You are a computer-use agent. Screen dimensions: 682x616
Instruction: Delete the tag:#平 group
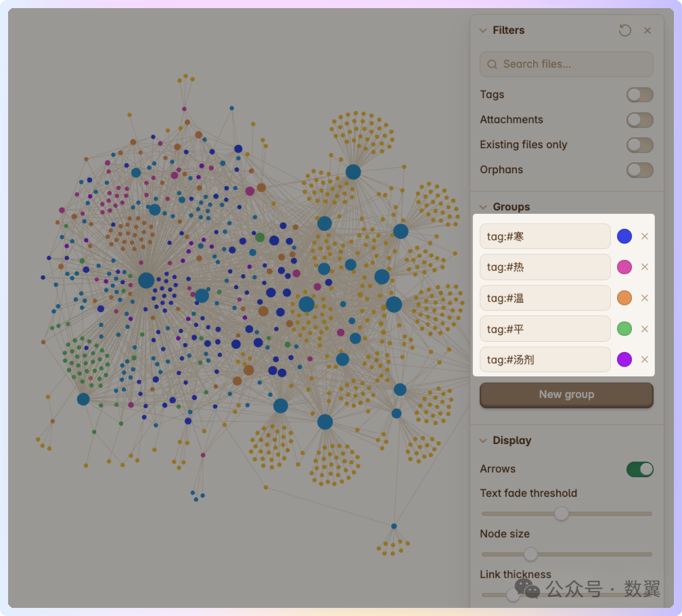click(645, 329)
